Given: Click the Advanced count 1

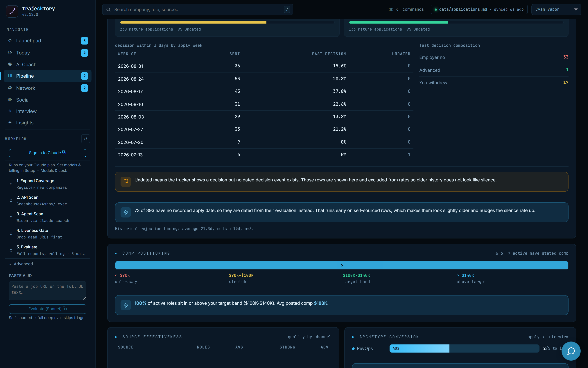Looking at the screenshot, I should tap(567, 70).
